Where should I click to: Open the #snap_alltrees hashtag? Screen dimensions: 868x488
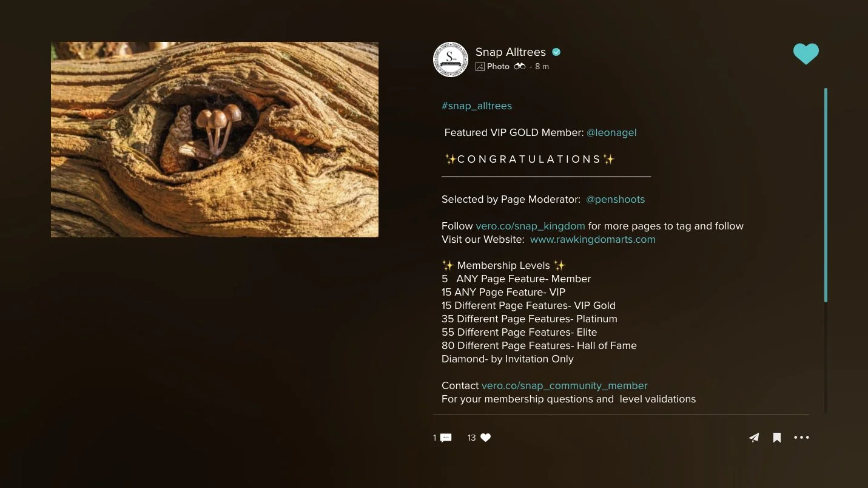click(x=477, y=106)
